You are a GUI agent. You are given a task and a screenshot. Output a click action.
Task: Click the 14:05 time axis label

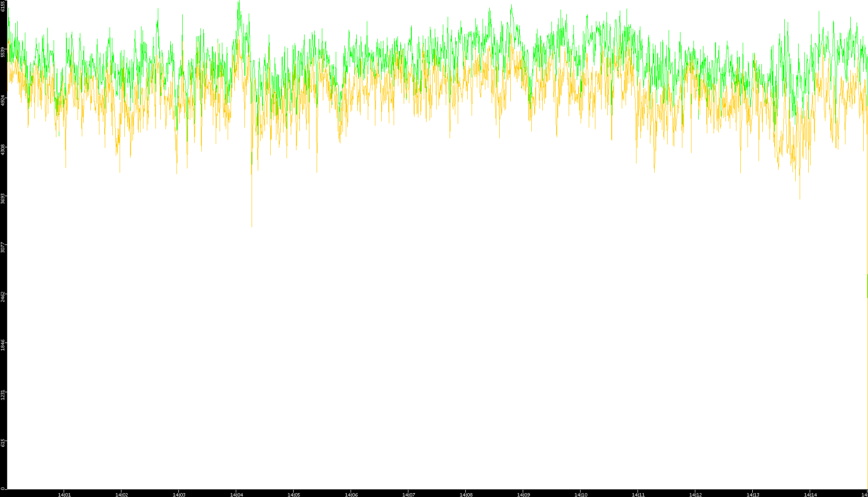click(x=294, y=495)
